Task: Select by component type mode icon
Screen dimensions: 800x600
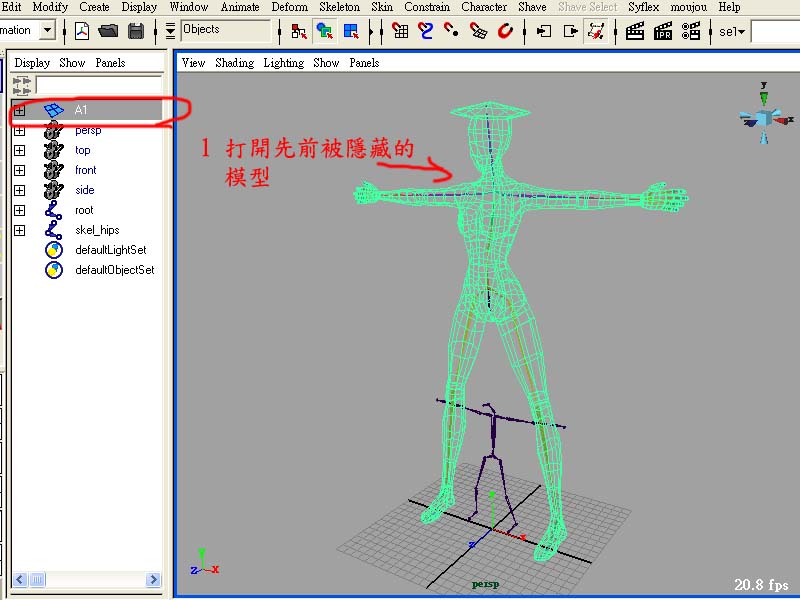Action: pos(351,31)
